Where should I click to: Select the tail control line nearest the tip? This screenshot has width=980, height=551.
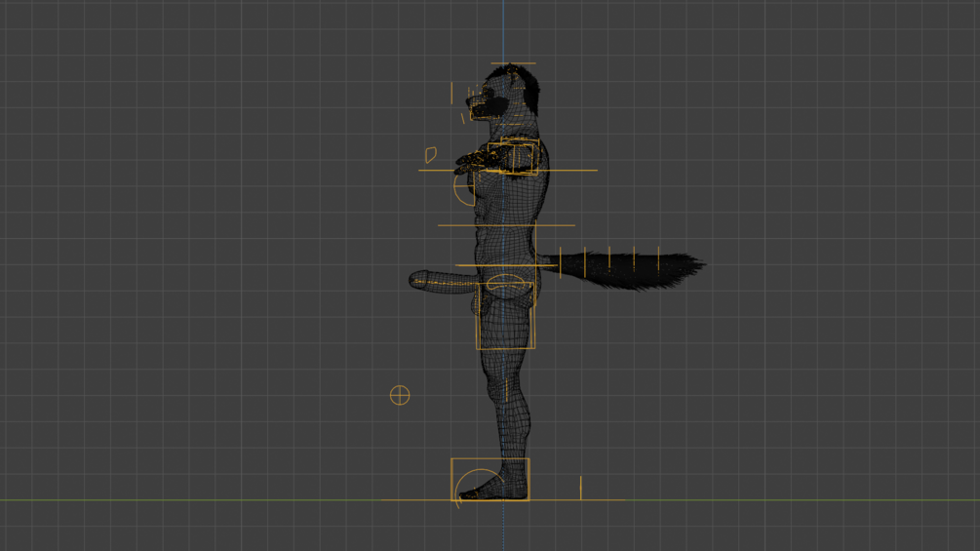point(658,258)
